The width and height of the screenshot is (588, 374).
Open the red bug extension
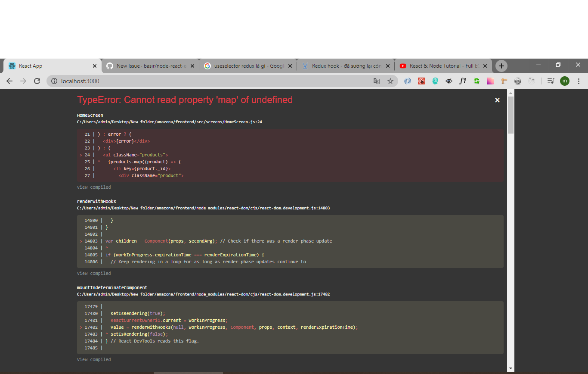(421, 81)
